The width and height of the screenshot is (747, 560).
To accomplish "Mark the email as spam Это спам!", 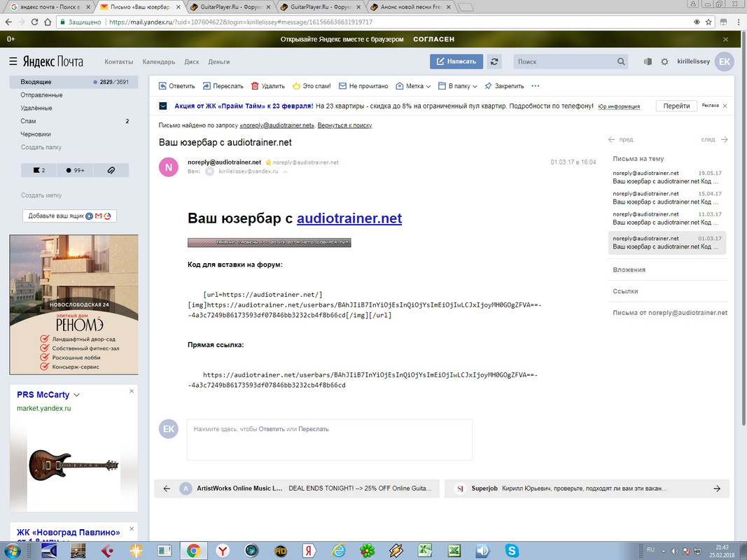I will pyautogui.click(x=312, y=86).
